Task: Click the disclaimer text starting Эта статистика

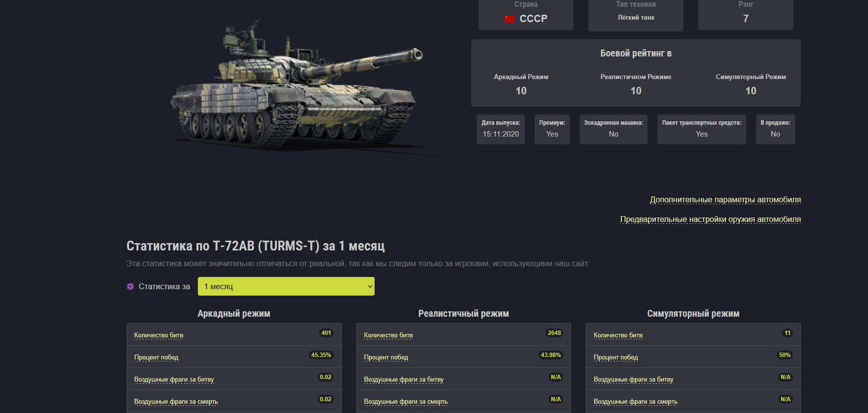Action: pos(357,264)
